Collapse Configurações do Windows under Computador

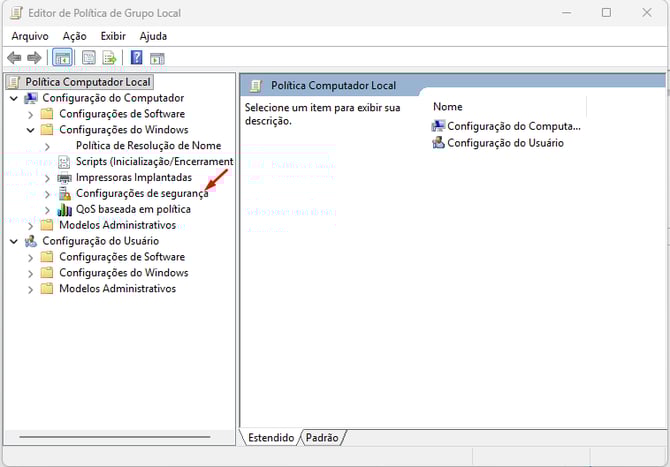(30, 130)
